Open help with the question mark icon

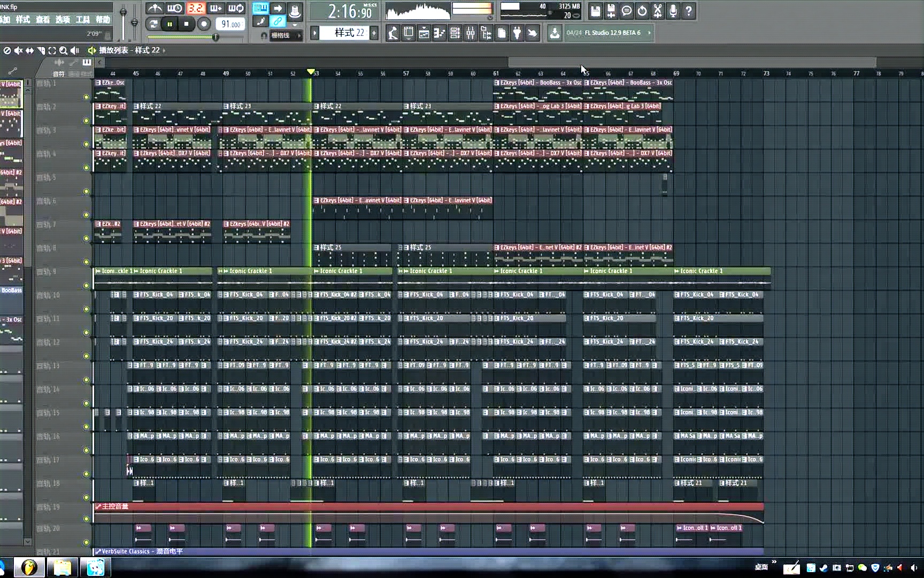tap(689, 10)
